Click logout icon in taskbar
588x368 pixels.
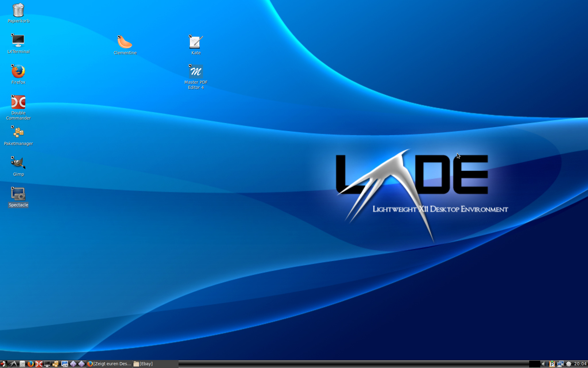coord(3,364)
